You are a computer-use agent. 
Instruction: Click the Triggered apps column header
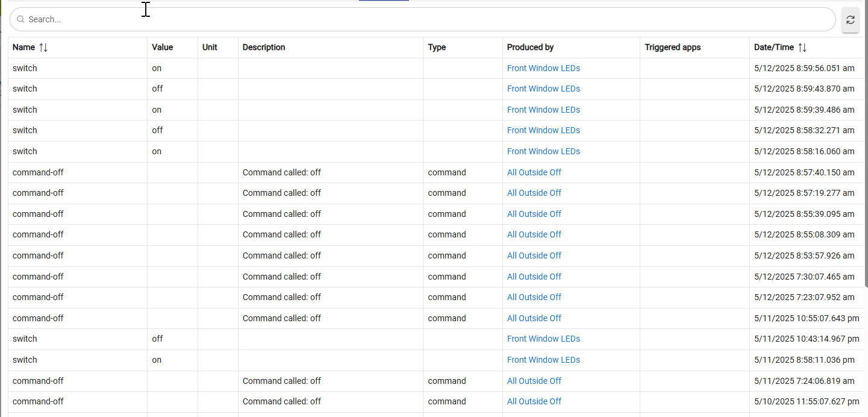click(672, 47)
